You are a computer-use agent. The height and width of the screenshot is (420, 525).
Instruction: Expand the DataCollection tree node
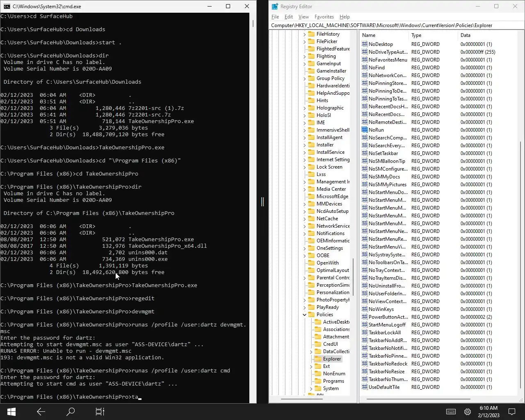311,352
